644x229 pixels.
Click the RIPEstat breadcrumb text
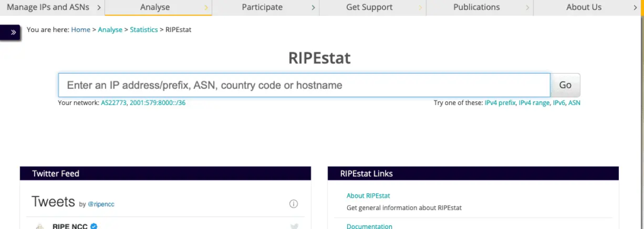(x=178, y=30)
